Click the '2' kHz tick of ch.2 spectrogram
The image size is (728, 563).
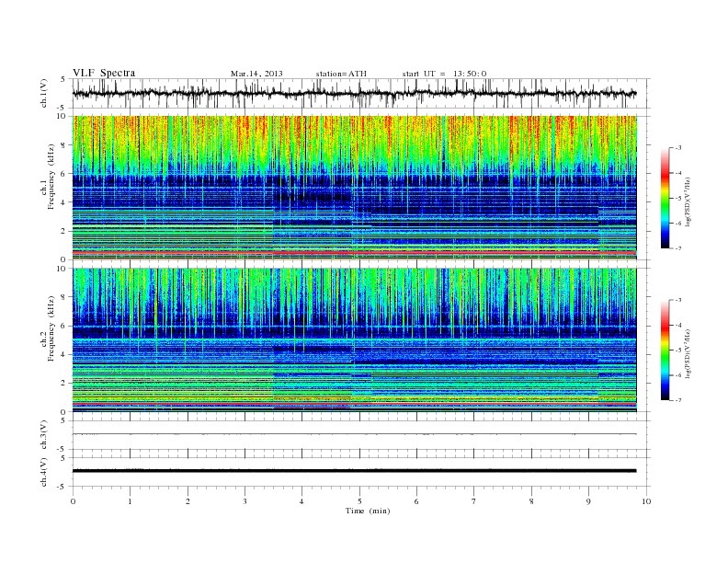pyautogui.click(x=63, y=384)
